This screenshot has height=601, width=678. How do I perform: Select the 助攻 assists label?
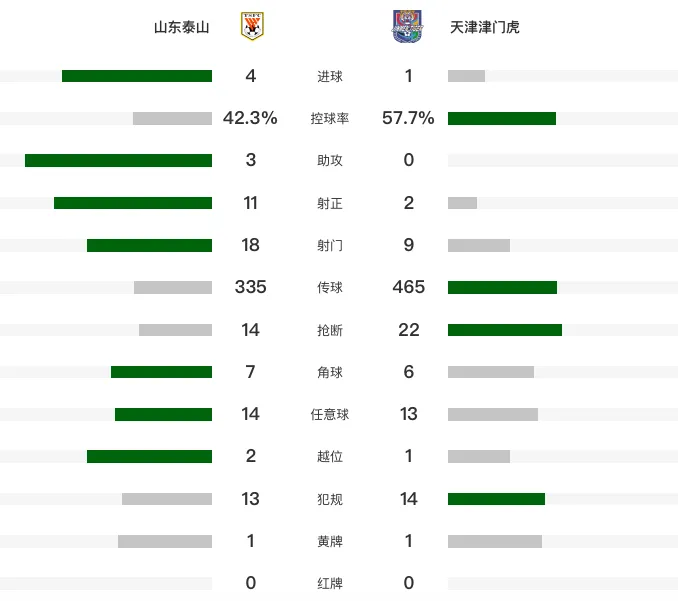pyautogui.click(x=329, y=160)
